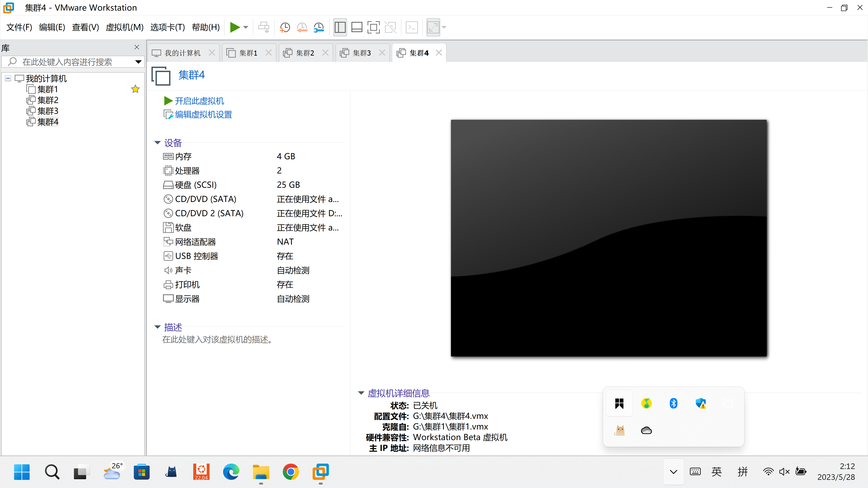The width and height of the screenshot is (868, 488).
Task: Click the library search input field
Action: point(72,62)
